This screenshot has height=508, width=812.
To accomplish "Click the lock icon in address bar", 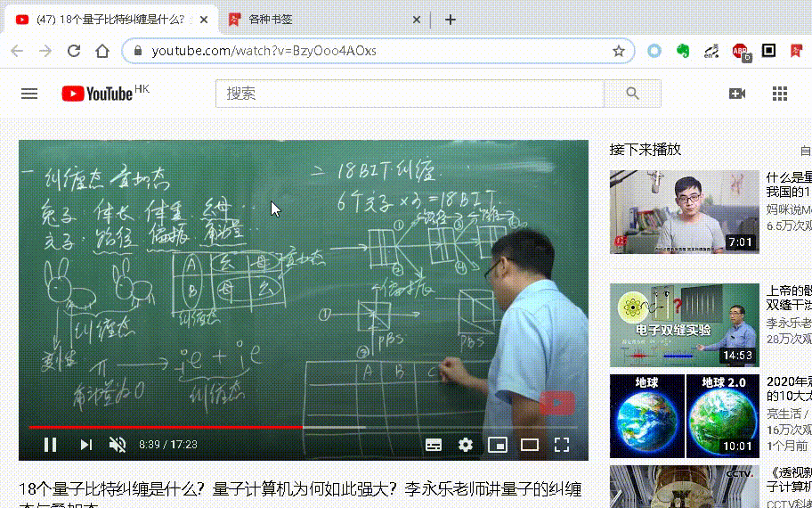I will coord(138,51).
